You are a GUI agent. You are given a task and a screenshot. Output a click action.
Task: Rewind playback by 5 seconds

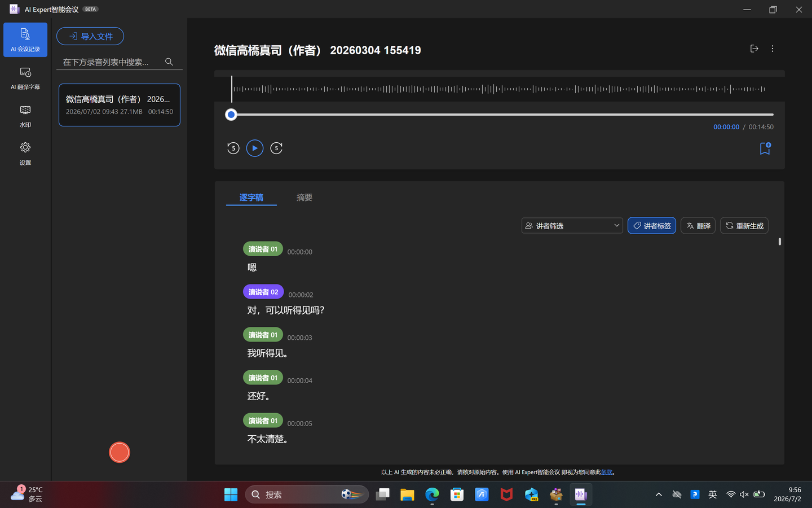click(x=233, y=148)
